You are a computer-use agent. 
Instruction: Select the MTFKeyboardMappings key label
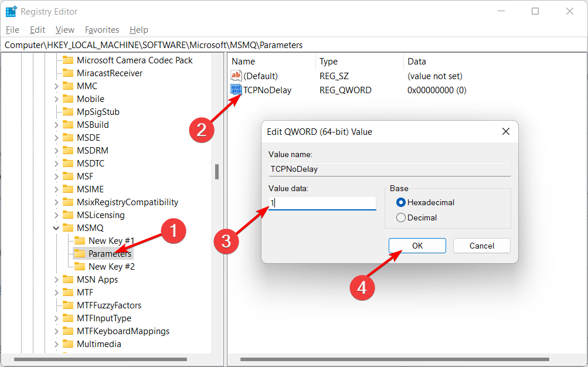[123, 331]
